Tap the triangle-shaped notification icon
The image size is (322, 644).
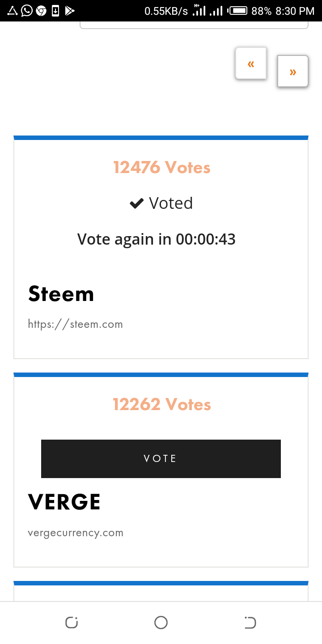point(13,10)
